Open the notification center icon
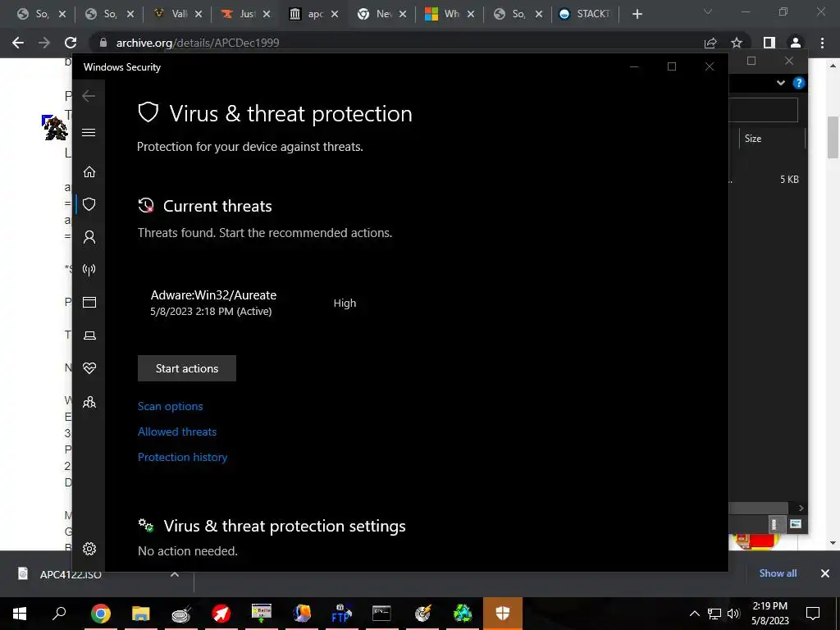840x630 pixels. click(x=813, y=614)
